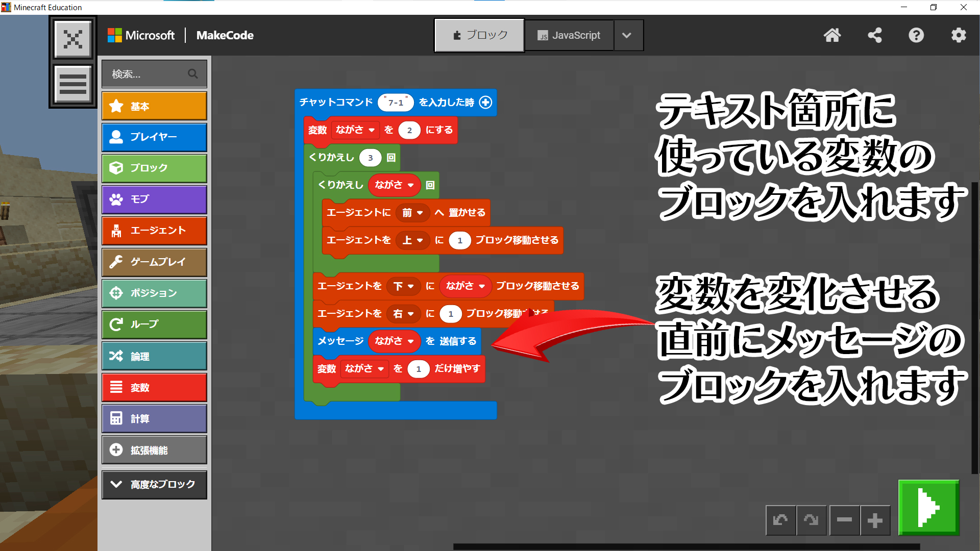Expand the language dropdown arrow beside JavaScript
The image size is (980, 551).
(x=627, y=35)
